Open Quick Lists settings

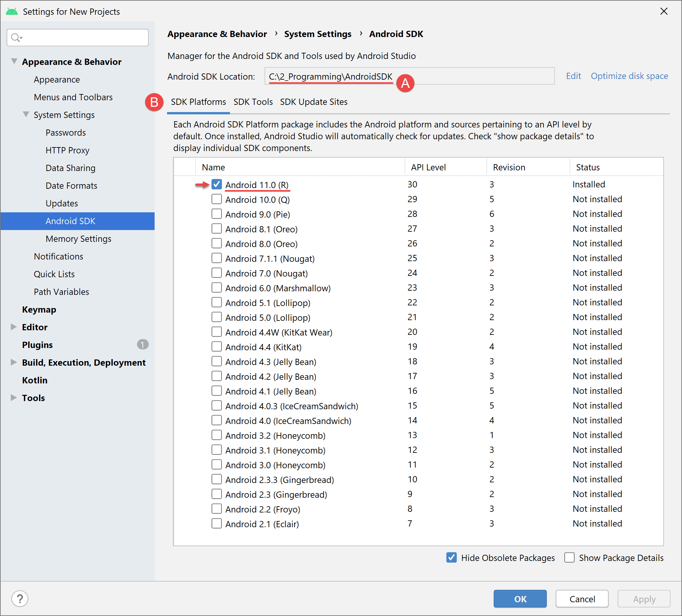click(54, 274)
